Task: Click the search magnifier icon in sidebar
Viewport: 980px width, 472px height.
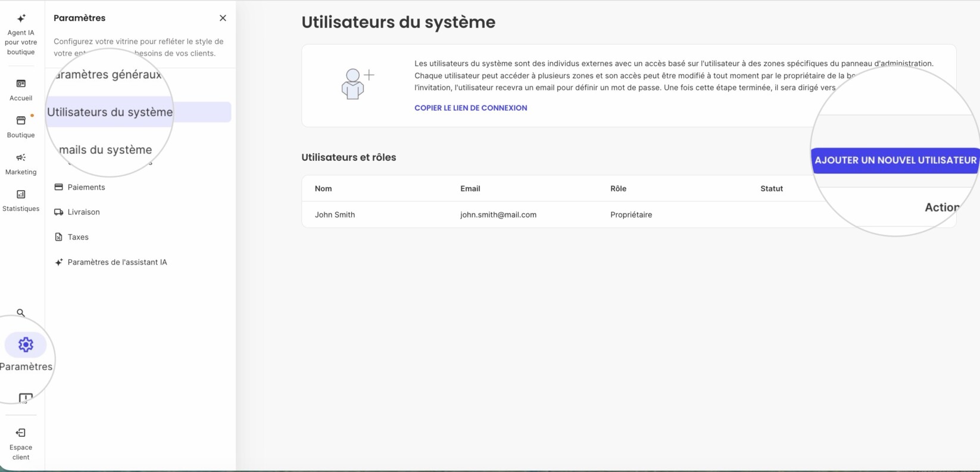Action: tap(21, 313)
